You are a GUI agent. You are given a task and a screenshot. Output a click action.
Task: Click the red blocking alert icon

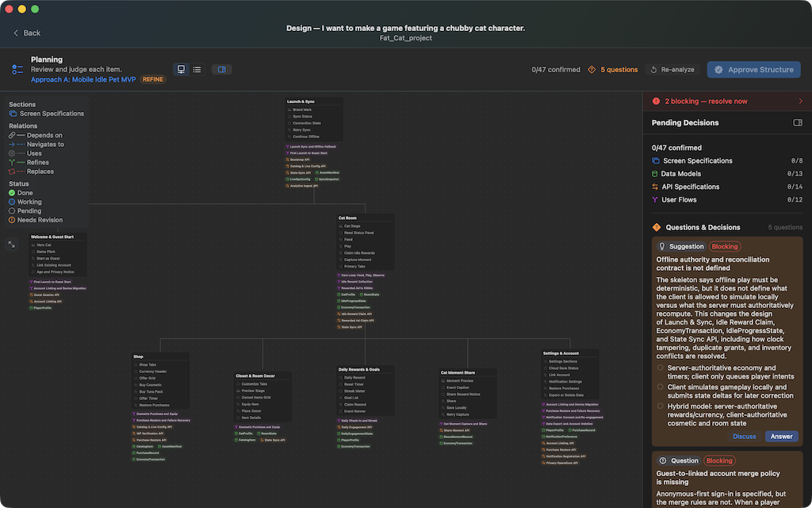tap(656, 101)
